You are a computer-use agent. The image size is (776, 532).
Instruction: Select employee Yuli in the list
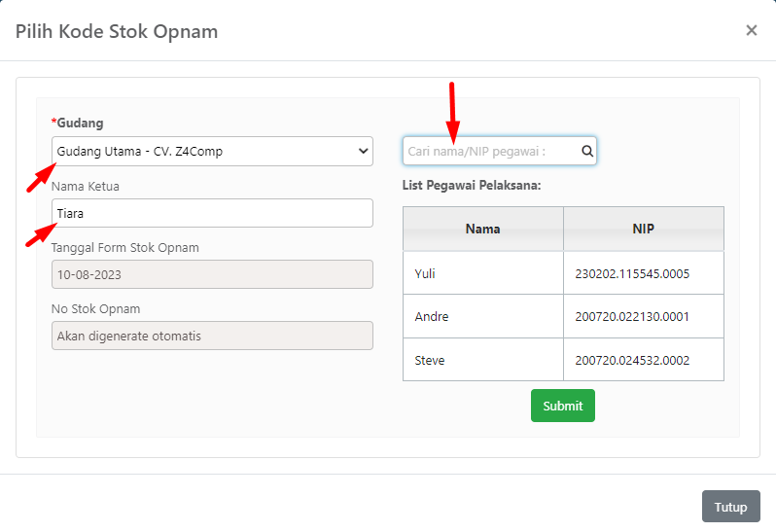tap(483, 273)
